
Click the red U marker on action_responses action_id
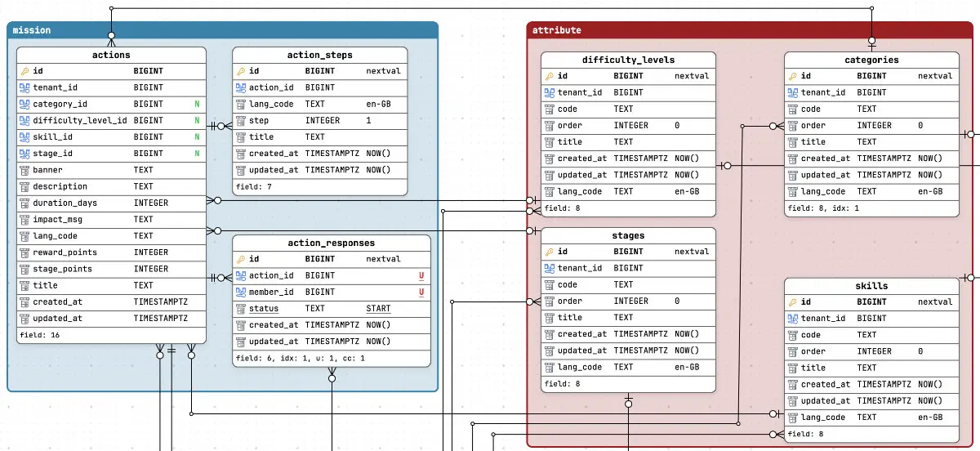421,275
